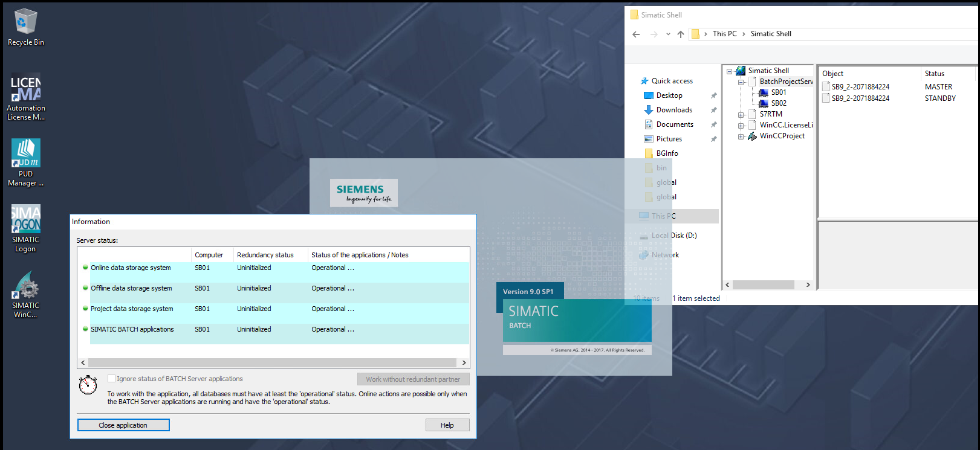The width and height of the screenshot is (980, 450).
Task: Navigate to This PC in the address breadcrumb
Action: (724, 34)
